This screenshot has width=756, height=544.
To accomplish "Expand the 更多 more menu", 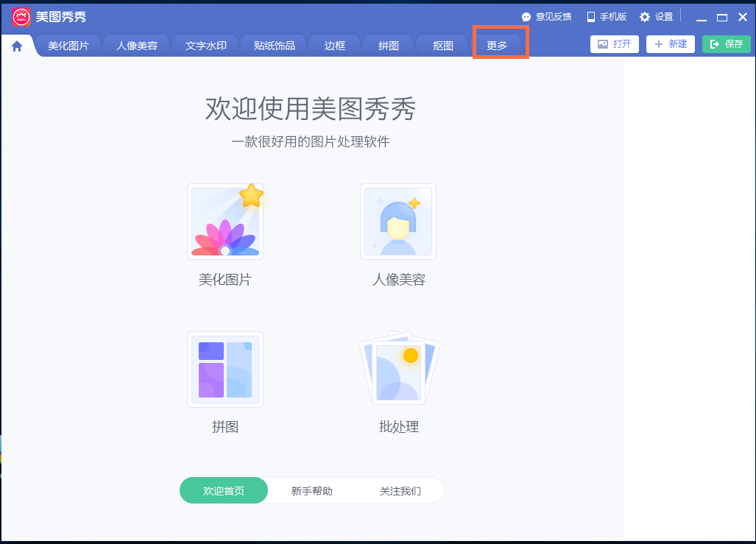I will click(x=501, y=44).
